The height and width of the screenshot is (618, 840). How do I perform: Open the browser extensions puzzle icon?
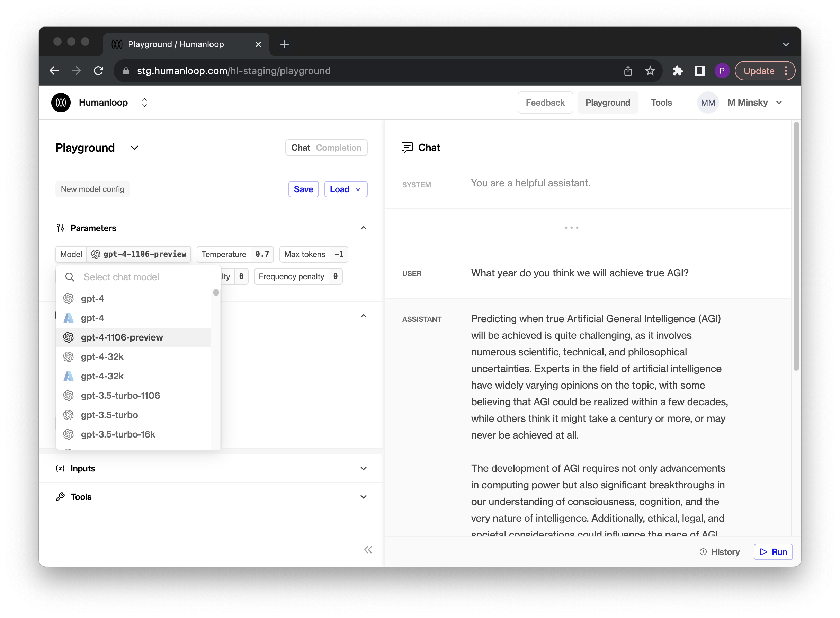pyautogui.click(x=677, y=71)
